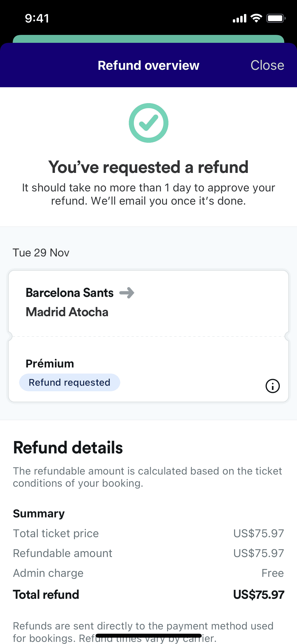Viewport: 297px width, 644px height.
Task: Tap the green sheet behind the header
Action: pos(148,39)
